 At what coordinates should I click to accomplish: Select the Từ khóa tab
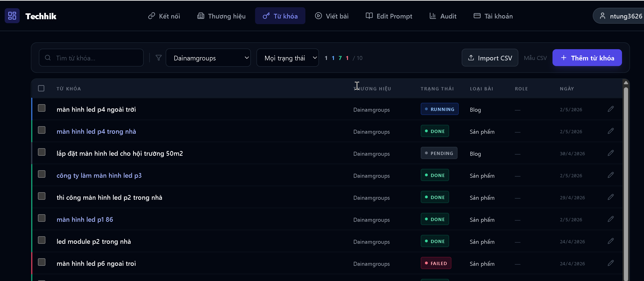(x=280, y=16)
